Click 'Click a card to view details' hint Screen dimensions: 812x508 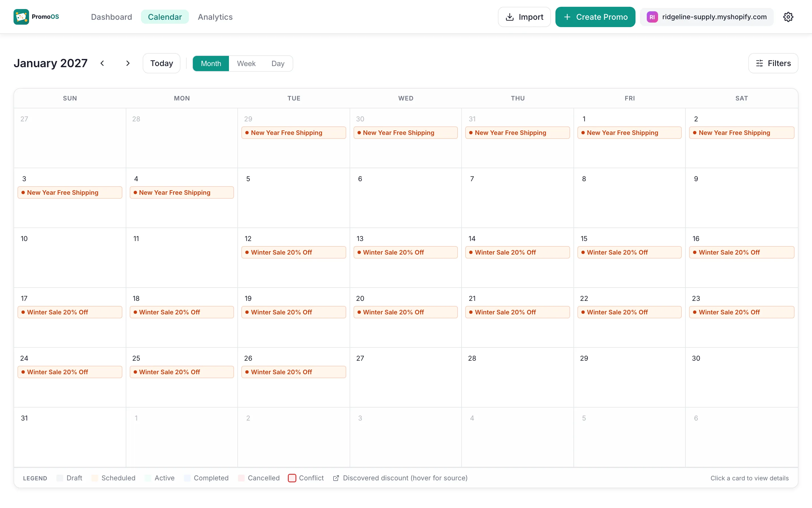[x=749, y=478]
